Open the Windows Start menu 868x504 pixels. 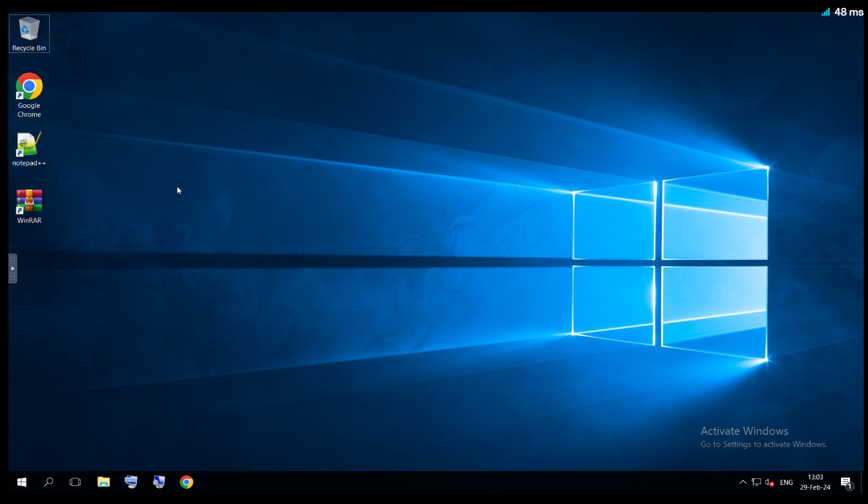click(22, 482)
